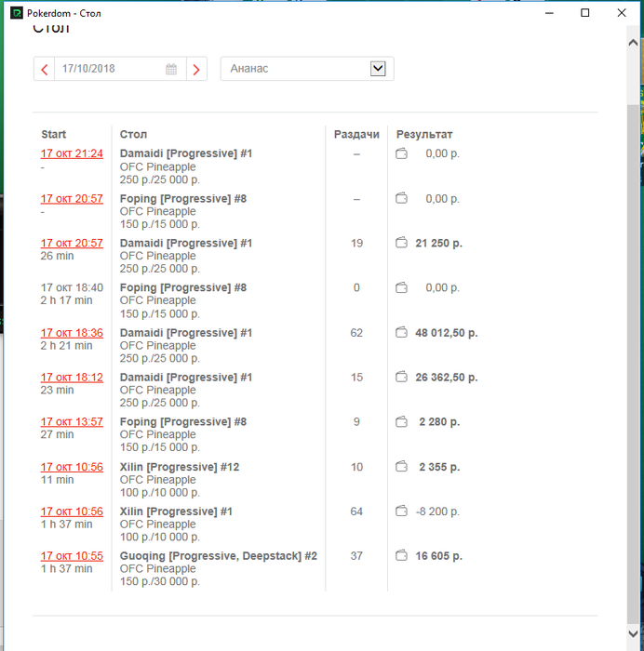This screenshot has height=651, width=644.
Task: Click hands count 62
Action: 356,333
